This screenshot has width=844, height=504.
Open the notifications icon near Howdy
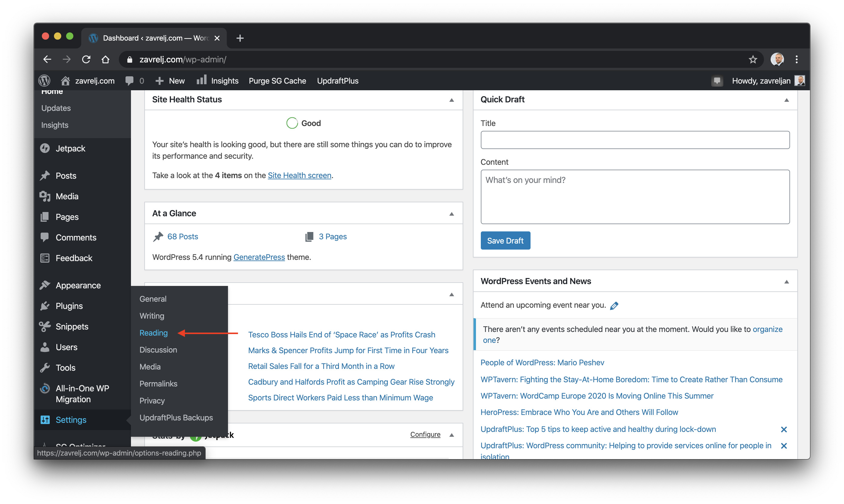pos(717,81)
